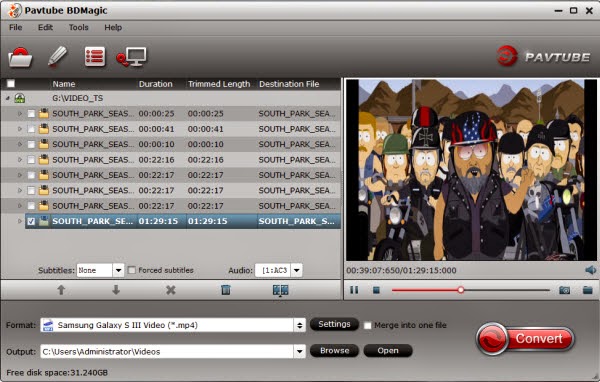Screen dimensions: 600x382
Task: Open the File menu
Action: pyautogui.click(x=16, y=27)
